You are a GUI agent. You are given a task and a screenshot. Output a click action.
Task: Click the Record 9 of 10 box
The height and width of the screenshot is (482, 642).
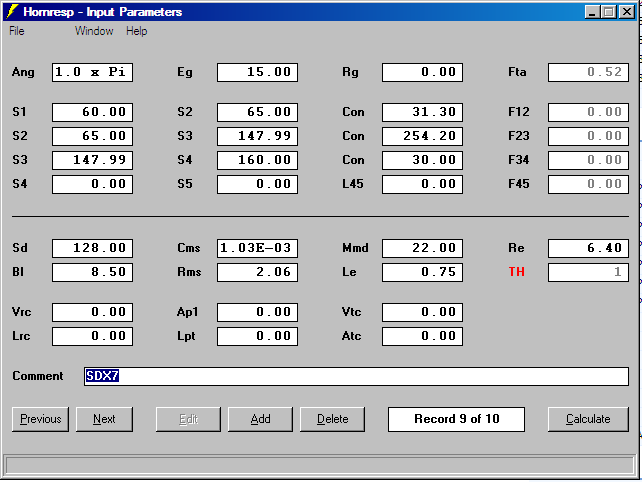[457, 419]
